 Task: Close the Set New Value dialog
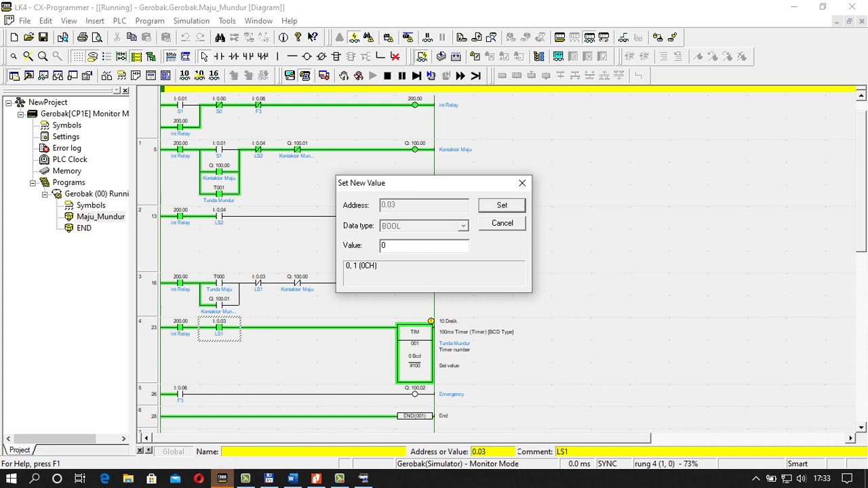click(522, 183)
